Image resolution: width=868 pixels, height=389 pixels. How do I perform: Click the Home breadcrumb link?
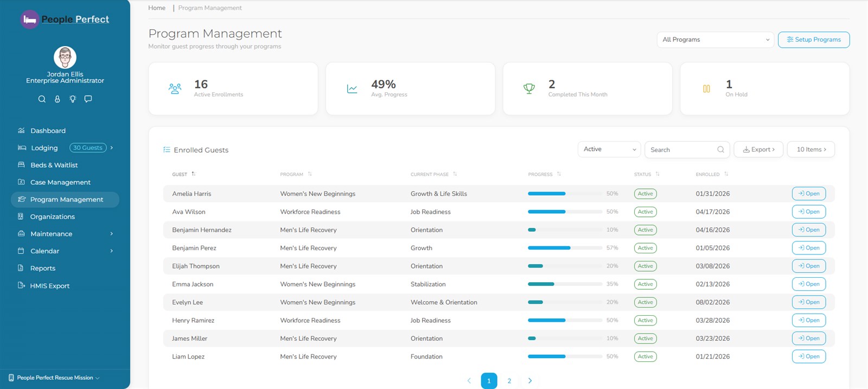tap(157, 8)
